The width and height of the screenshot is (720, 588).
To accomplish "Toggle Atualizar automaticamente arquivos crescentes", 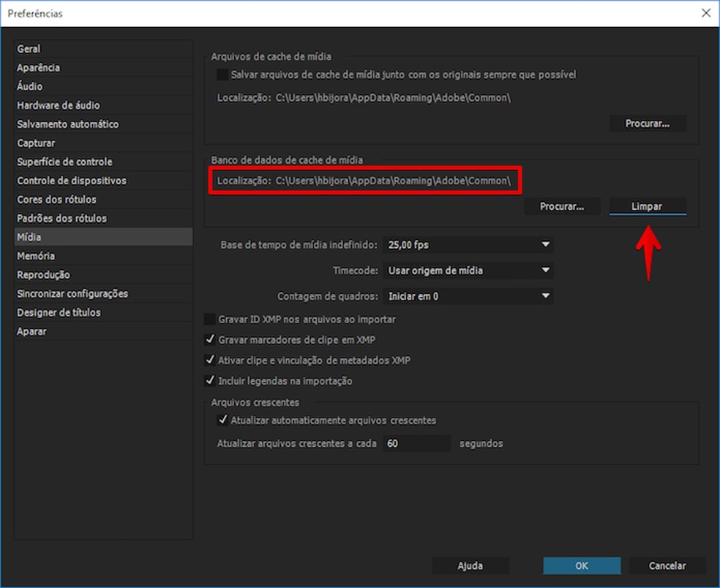I will (222, 420).
